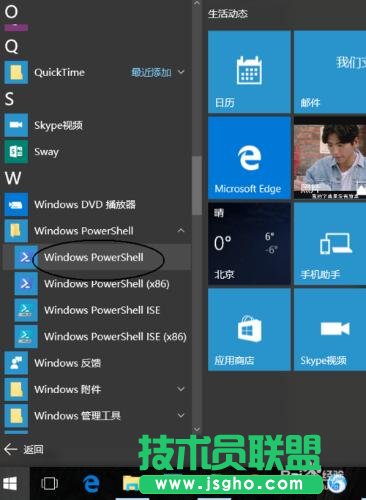Open the Windows 反馈 app icon
The image size is (366, 500).
click(16, 363)
